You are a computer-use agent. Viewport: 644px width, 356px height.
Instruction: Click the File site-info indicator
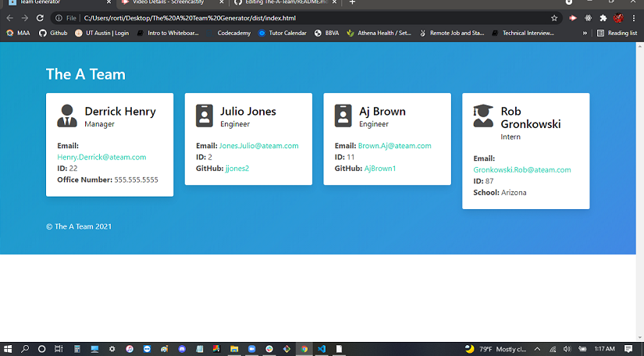click(x=66, y=18)
